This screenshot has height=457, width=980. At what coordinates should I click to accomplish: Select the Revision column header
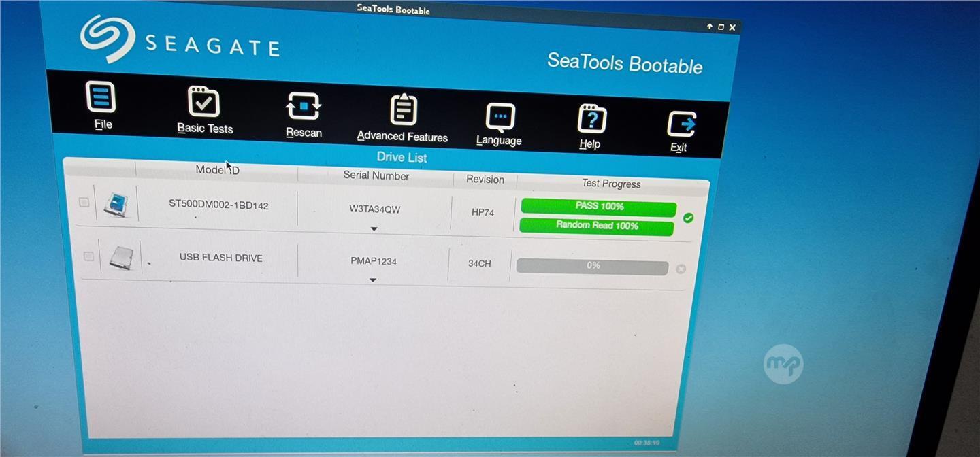click(x=485, y=180)
